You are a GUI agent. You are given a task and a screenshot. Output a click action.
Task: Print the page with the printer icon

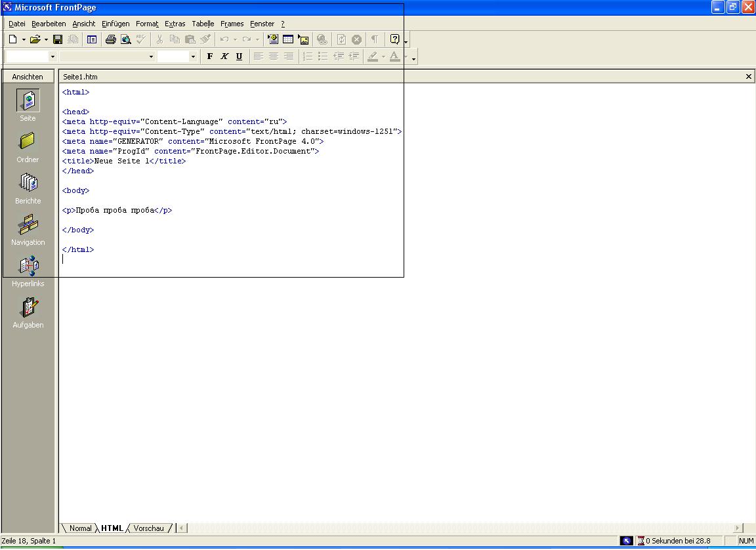click(111, 39)
